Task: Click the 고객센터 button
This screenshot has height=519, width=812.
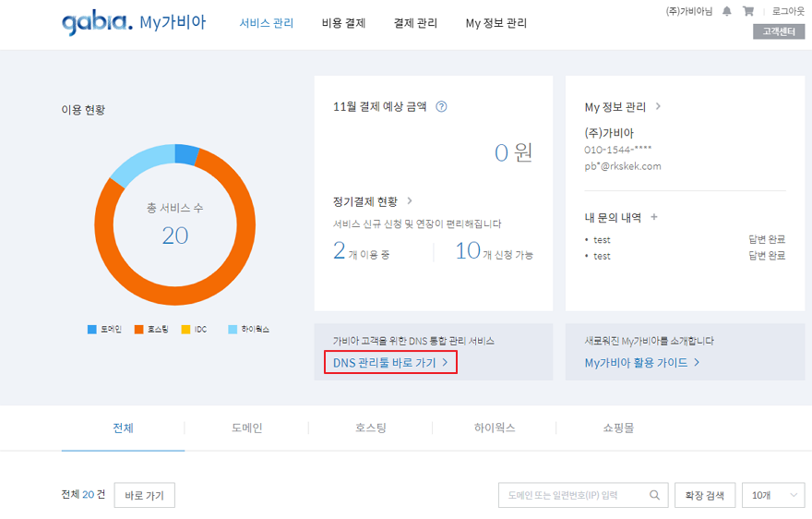Action: click(779, 31)
